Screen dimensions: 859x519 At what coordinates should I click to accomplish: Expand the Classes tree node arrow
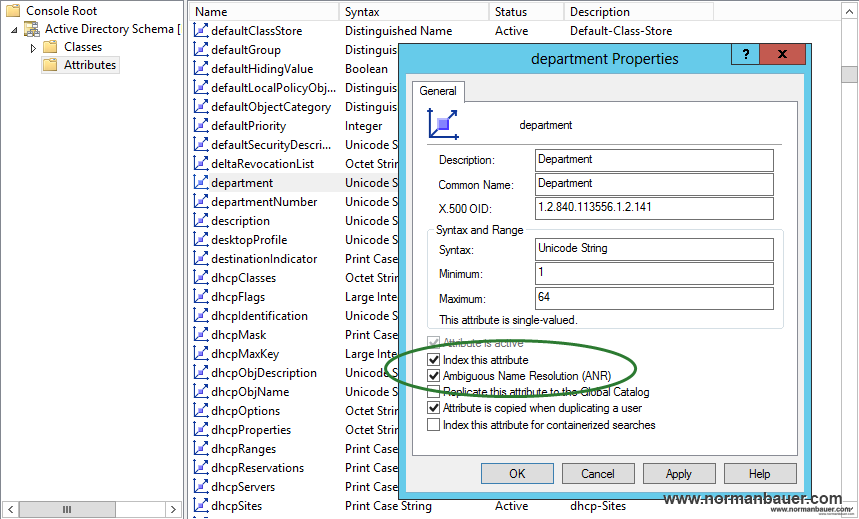pyautogui.click(x=33, y=48)
